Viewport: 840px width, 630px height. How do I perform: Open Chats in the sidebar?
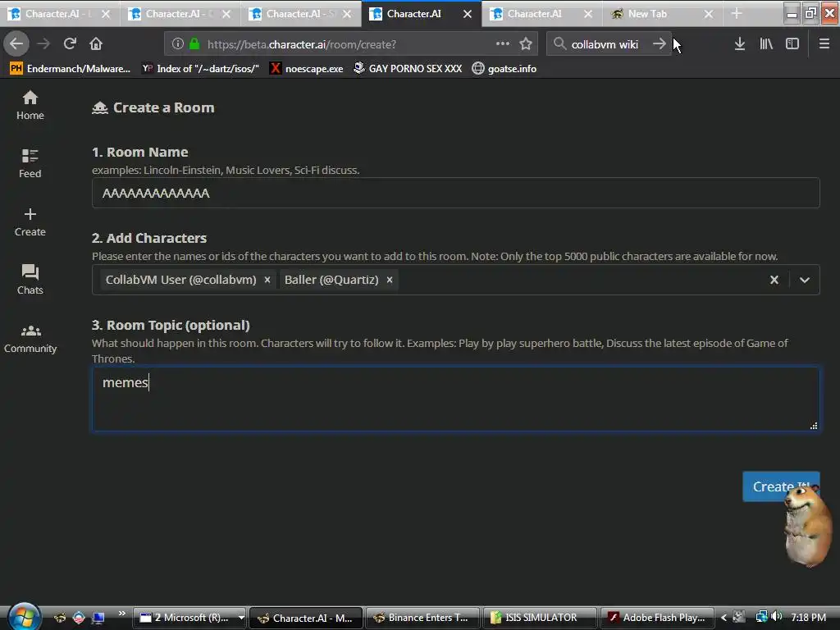click(x=30, y=280)
